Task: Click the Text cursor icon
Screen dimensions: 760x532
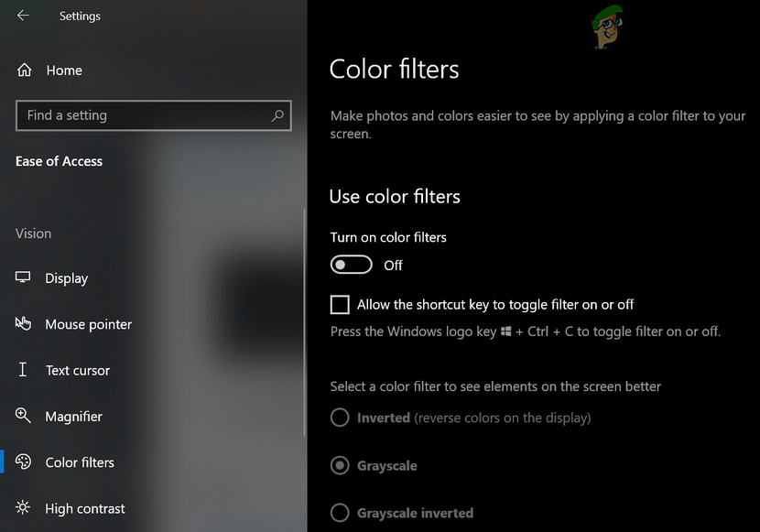Action: (x=24, y=370)
